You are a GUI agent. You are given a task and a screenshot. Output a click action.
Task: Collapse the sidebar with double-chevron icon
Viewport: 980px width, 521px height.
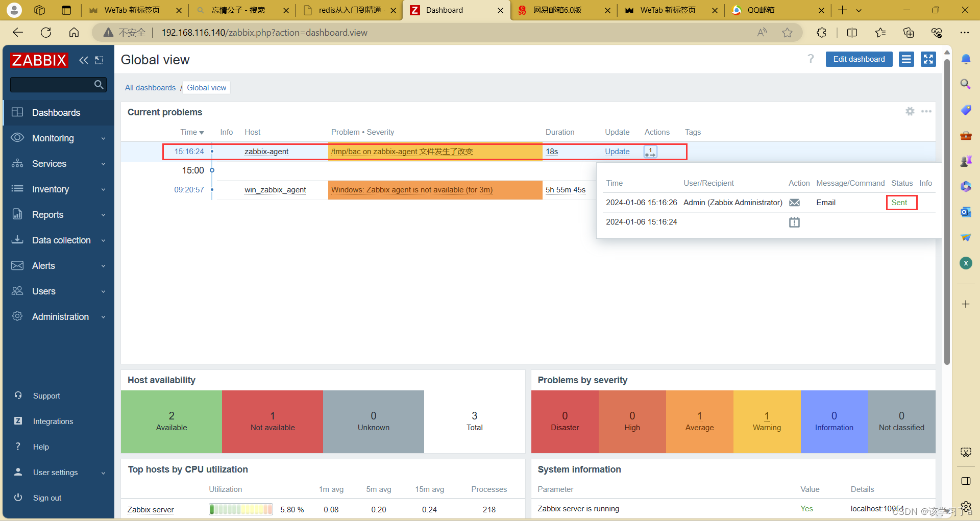click(x=84, y=60)
